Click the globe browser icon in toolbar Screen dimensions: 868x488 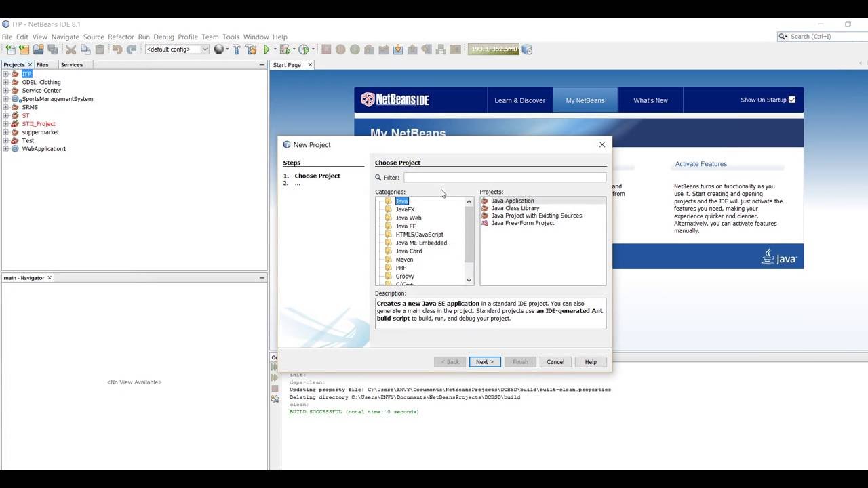click(x=219, y=49)
